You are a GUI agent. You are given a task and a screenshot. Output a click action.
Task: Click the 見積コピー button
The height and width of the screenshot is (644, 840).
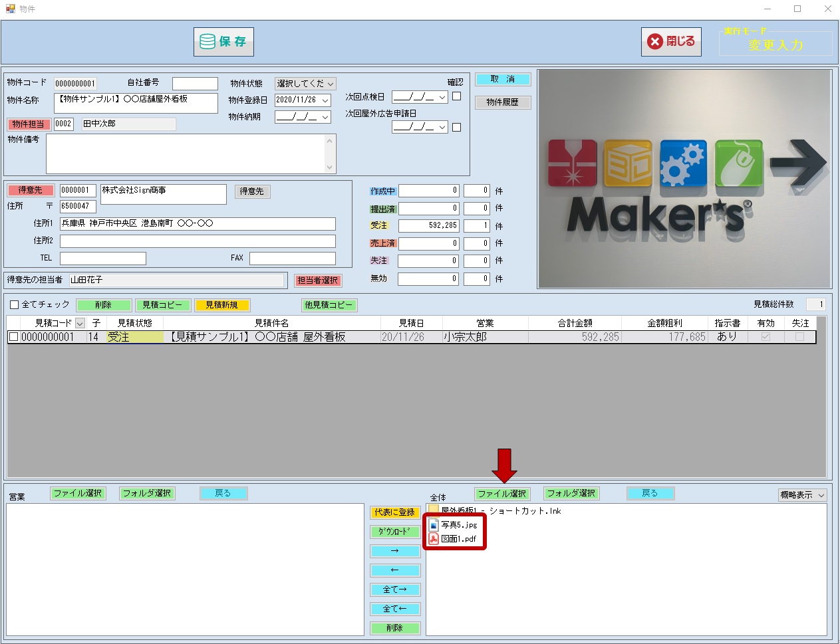tap(162, 305)
